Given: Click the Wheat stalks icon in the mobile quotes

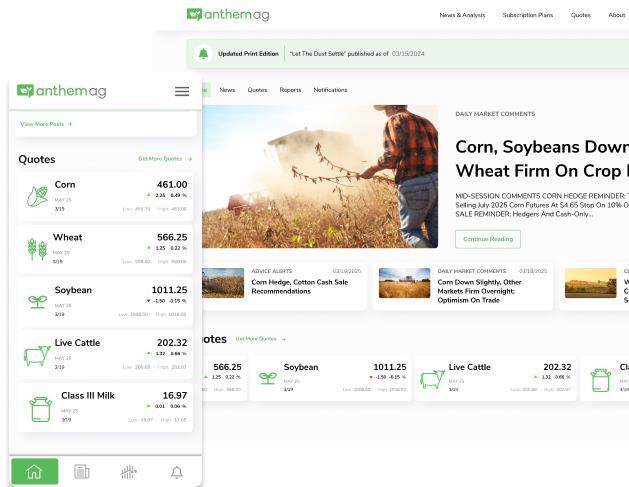Looking at the screenshot, I should [x=37, y=249].
